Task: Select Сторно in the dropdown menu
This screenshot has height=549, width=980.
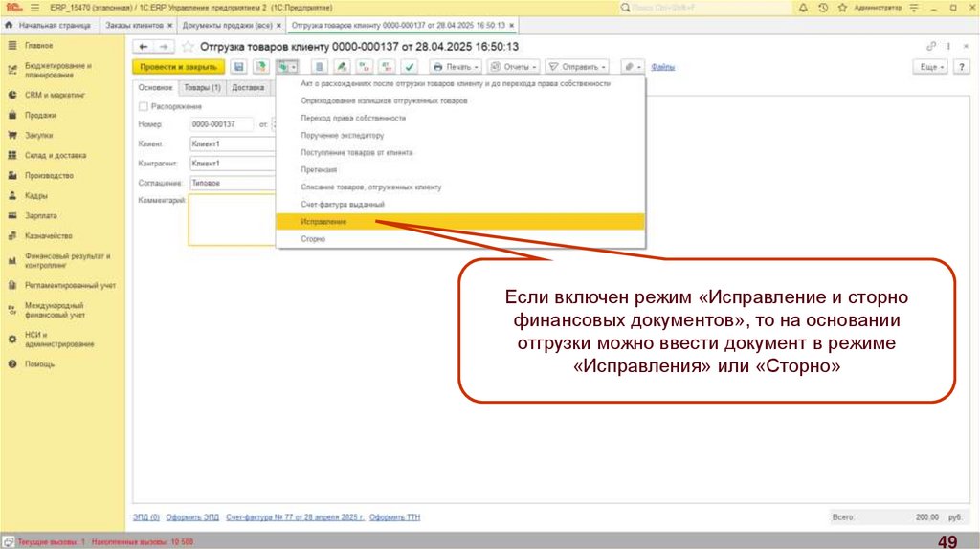Action: pos(460,238)
